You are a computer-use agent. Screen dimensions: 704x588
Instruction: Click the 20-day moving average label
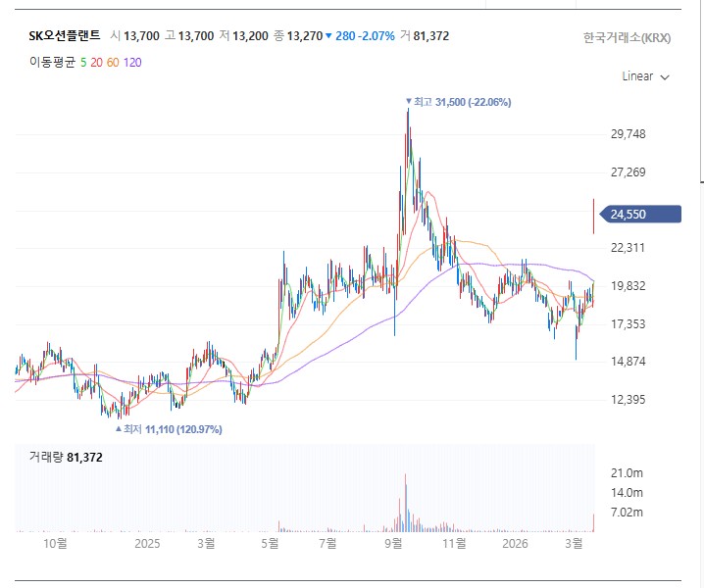(96, 63)
